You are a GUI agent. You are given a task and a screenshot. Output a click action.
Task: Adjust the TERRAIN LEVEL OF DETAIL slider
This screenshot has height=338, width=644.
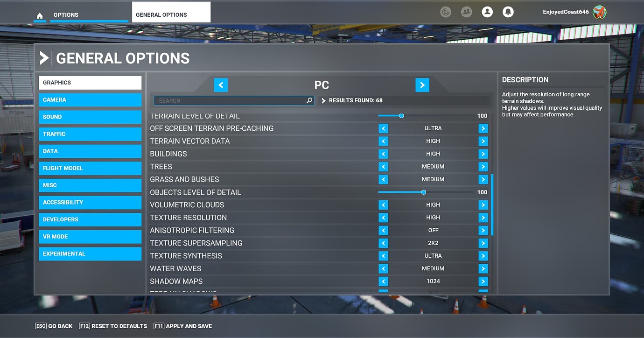point(402,116)
